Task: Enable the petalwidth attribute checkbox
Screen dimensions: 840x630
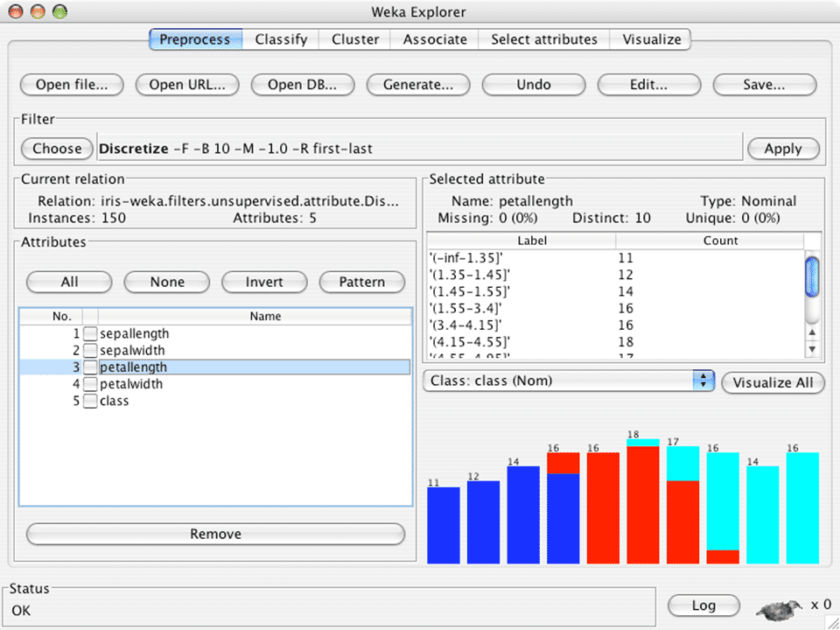Action: coord(90,384)
